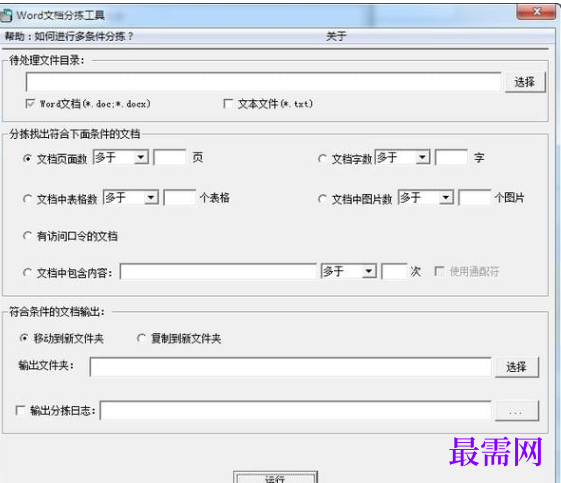Screen dimensions: 561x483
Task: Select the 文档页面数 radio button
Action: point(27,158)
